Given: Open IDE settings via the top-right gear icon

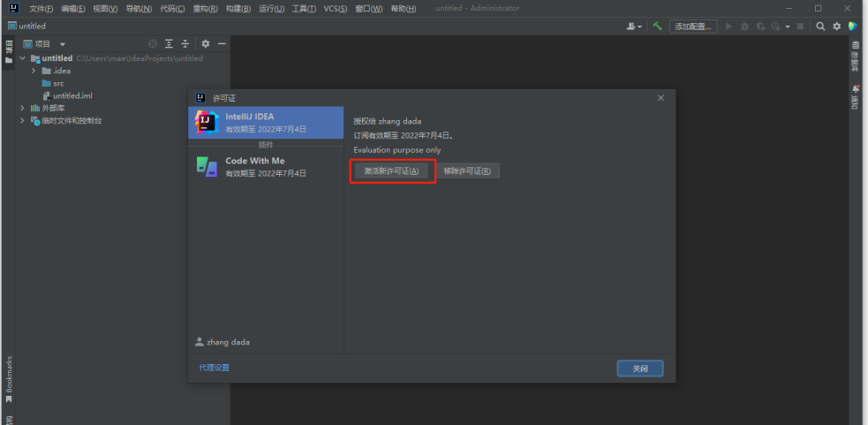Looking at the screenshot, I should (836, 26).
